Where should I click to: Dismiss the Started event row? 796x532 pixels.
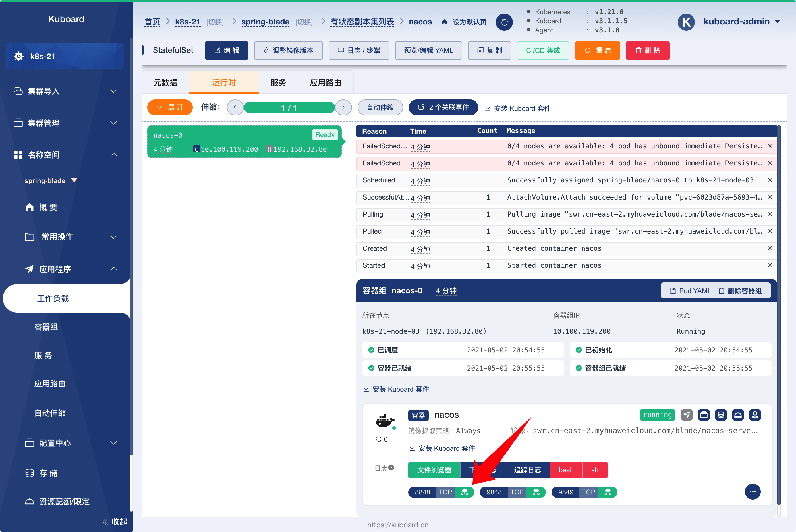pos(770,265)
